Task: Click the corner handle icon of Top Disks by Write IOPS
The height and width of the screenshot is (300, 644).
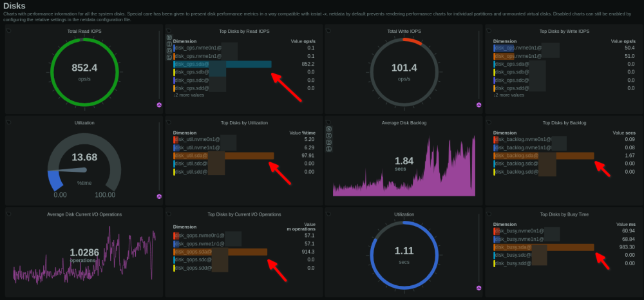Action: [x=488, y=30]
